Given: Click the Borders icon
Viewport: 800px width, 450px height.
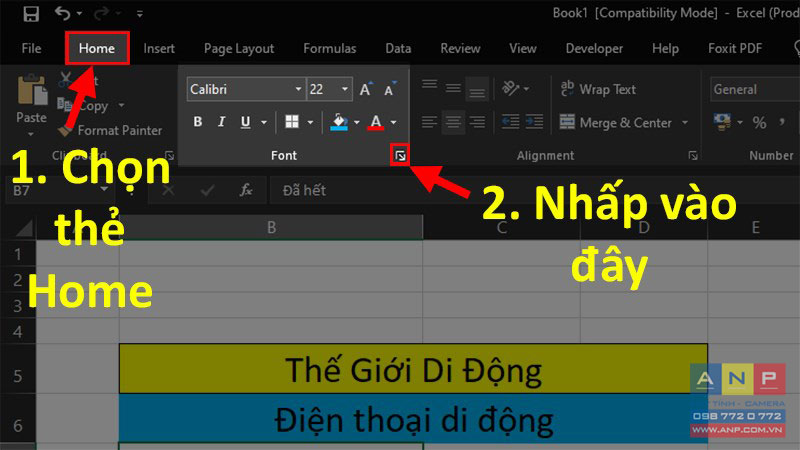Looking at the screenshot, I should coord(292,122).
